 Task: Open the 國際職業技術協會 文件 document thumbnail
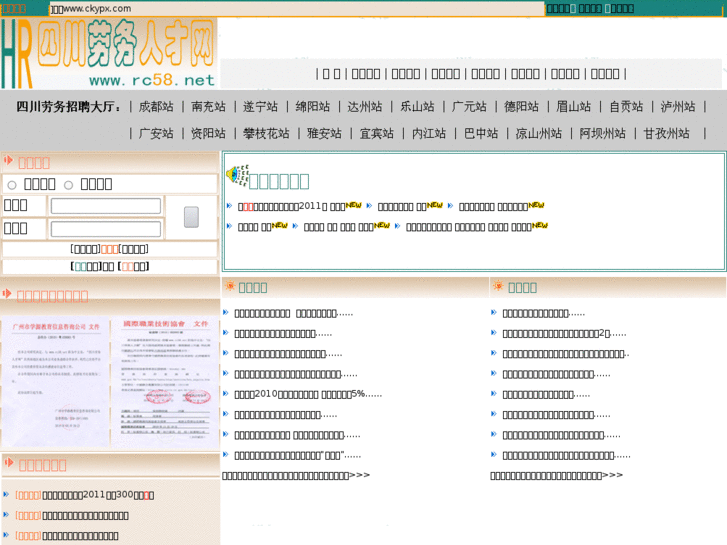pos(165,381)
